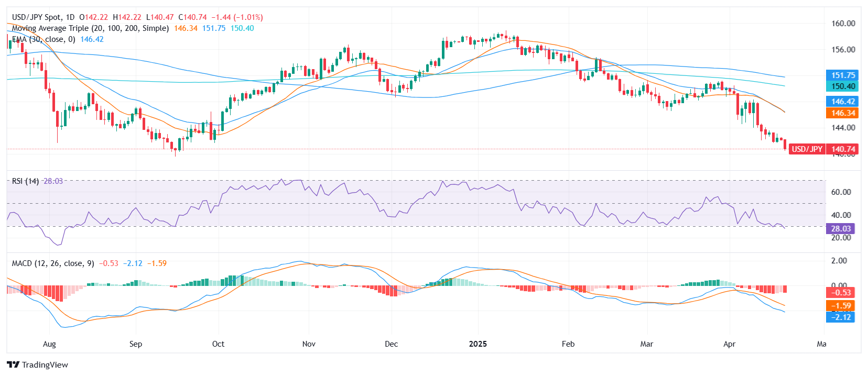Click the Apr label on time axis
Viewport: 868px width, 376px height.
pyautogui.click(x=729, y=344)
